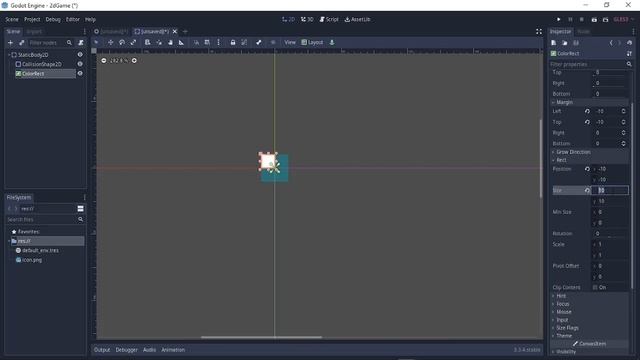Reset Margin Left value

(587, 111)
